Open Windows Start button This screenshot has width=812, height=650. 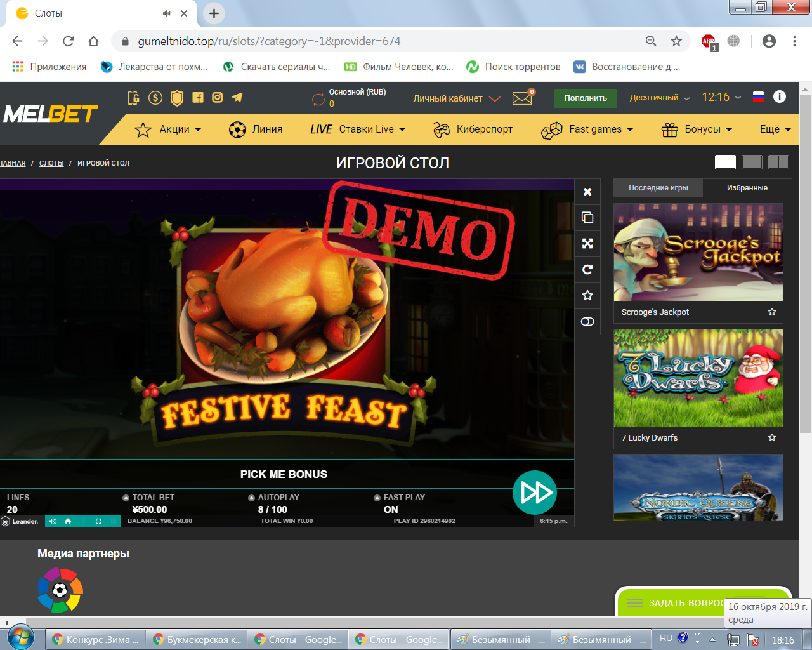point(21,637)
